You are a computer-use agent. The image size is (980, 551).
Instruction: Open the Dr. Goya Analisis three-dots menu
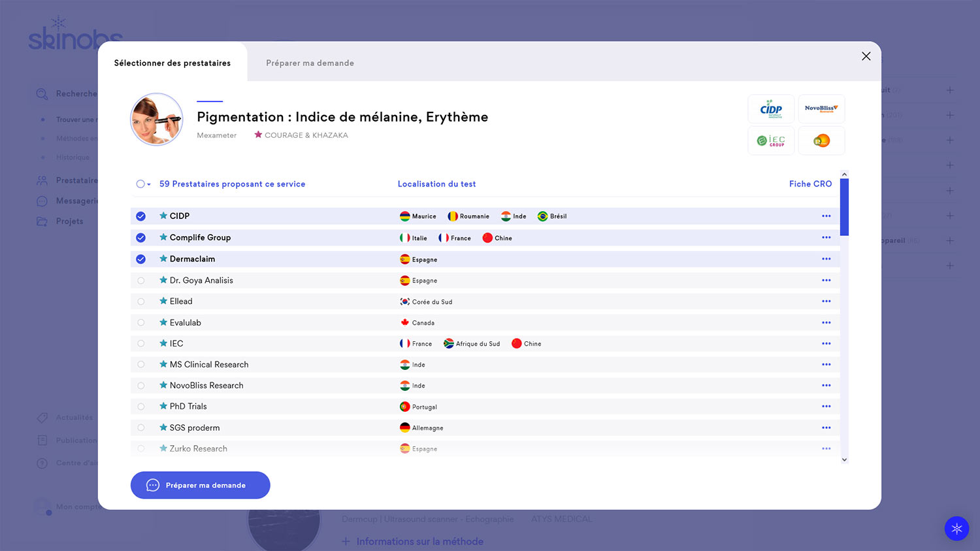click(826, 280)
